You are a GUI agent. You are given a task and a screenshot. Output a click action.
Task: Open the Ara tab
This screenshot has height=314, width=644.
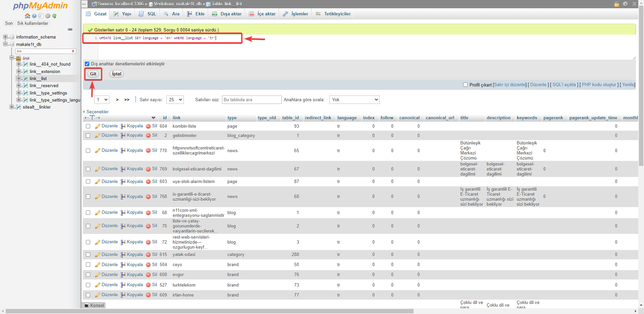[x=171, y=14]
